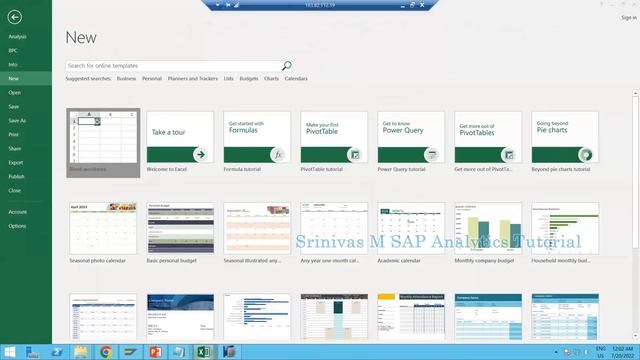The image size is (640, 360).
Task: Show hidden icons in the system tray
Action: coord(556,352)
